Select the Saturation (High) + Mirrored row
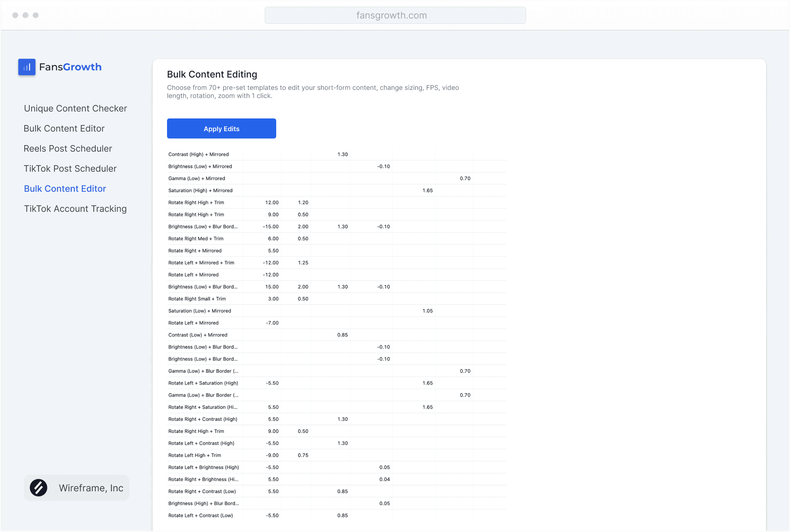 201,191
